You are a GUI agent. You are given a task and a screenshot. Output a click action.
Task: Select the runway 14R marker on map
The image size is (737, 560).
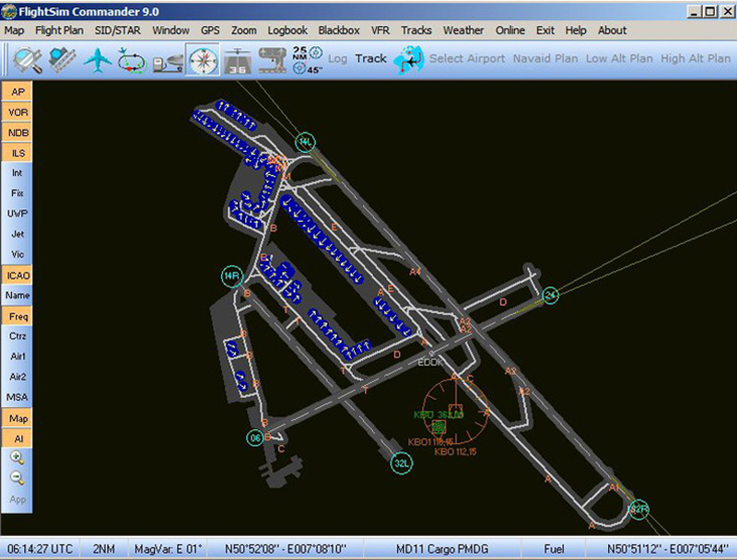pos(232,276)
